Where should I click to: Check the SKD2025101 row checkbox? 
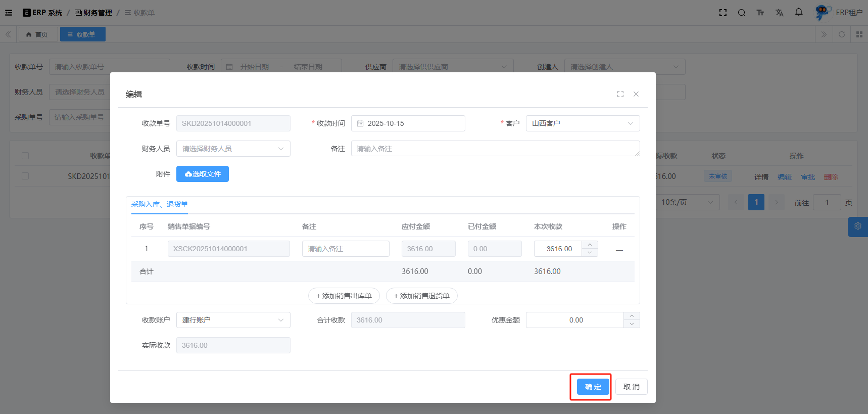(x=25, y=176)
